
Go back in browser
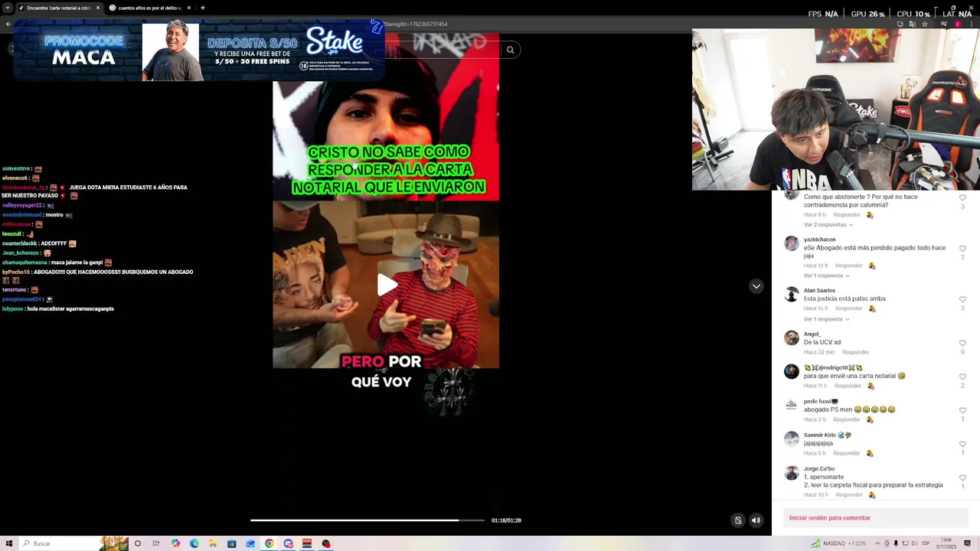tap(8, 24)
